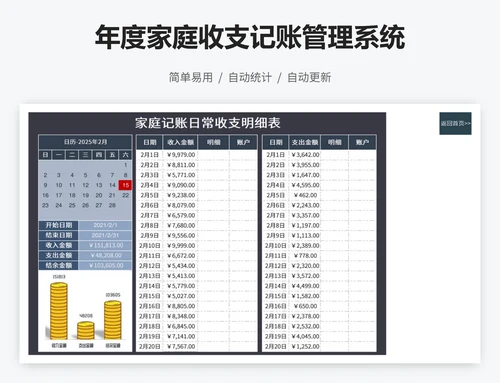The width and height of the screenshot is (500, 383).
Task: Click the 日历-2025年2月 calendar header
Action: (85, 142)
